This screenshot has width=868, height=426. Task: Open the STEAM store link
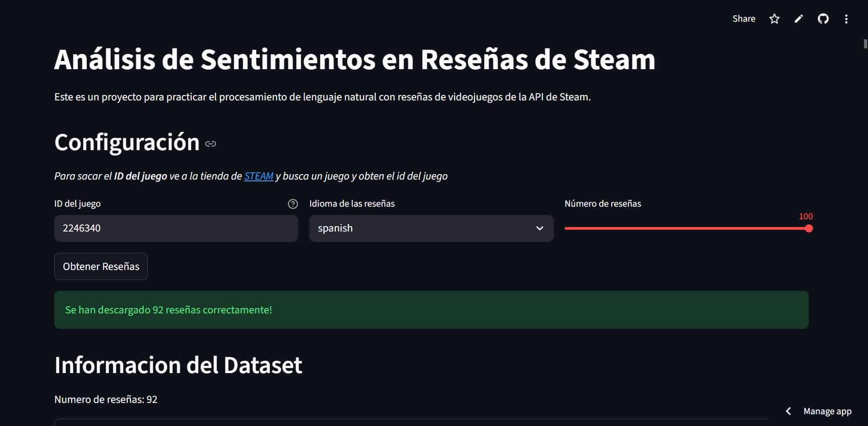click(258, 176)
